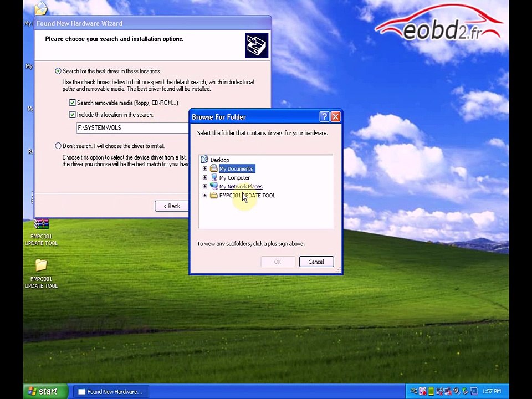Click the green battery meter tray icon
This screenshot has height=399, width=532.
pos(431,391)
